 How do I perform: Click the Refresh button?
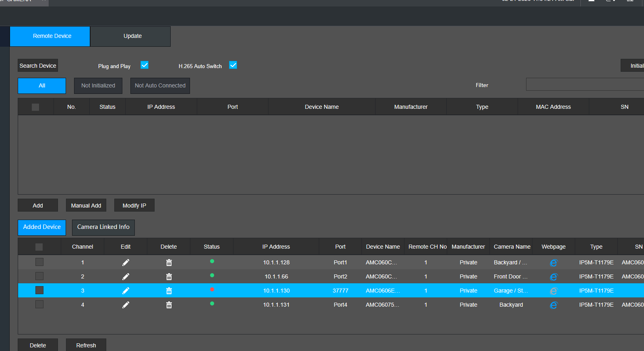click(x=86, y=345)
